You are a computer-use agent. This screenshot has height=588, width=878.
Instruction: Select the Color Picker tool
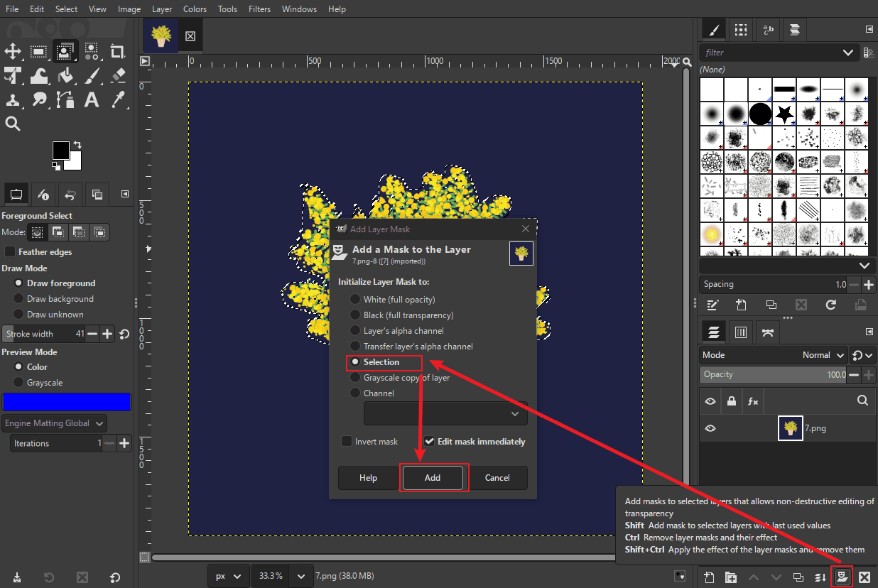(117, 100)
